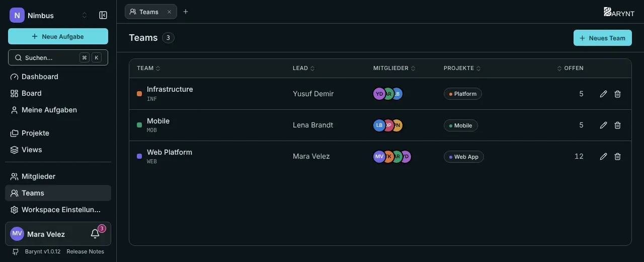Edit the Infrastructure team with pencil icon

603,94
